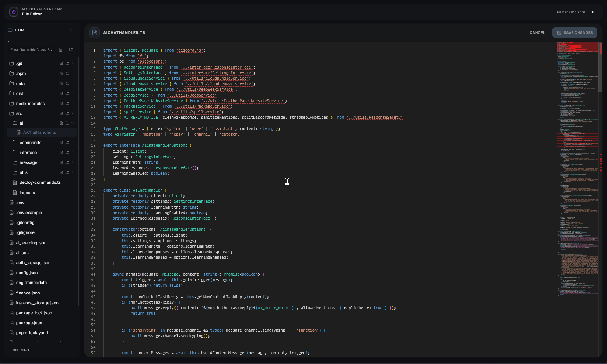
Task: Click the new folder icon in the commands row
Action: [67, 143]
